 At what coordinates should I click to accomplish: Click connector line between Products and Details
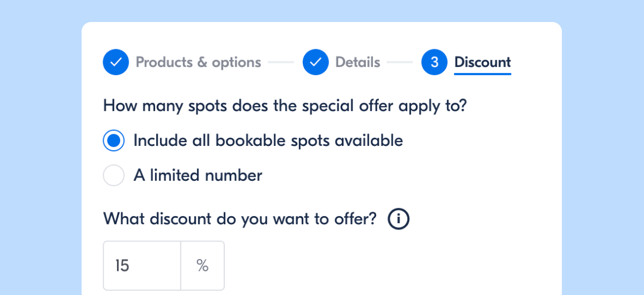coord(281,62)
